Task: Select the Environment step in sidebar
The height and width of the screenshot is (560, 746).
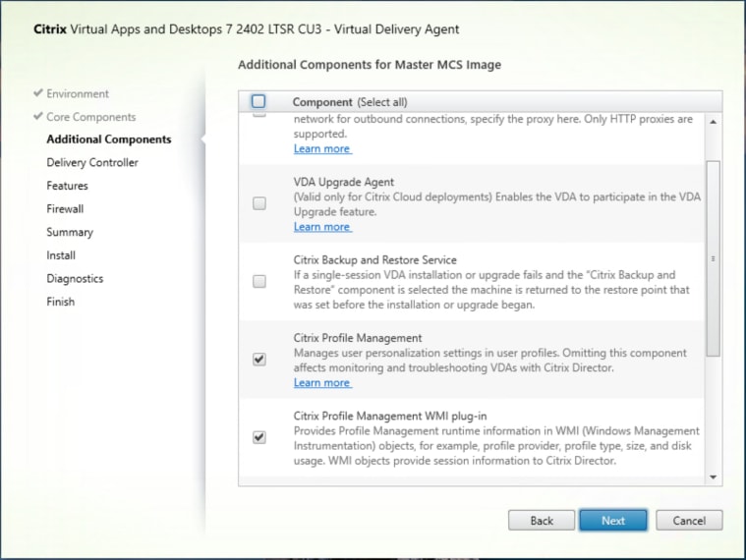Action: click(78, 93)
